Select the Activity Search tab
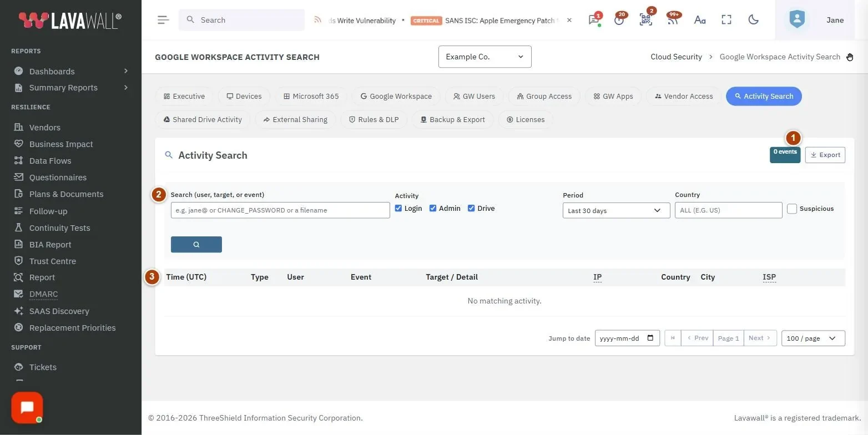The width and height of the screenshot is (868, 435). click(x=764, y=96)
